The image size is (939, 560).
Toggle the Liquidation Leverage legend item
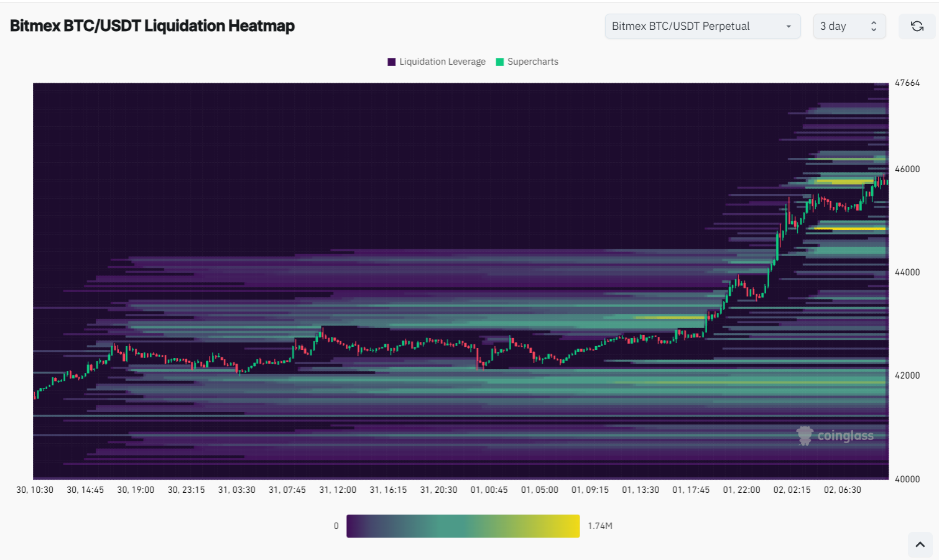(x=437, y=62)
